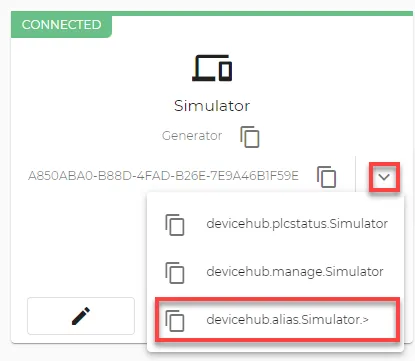Click the Generator type label
Viewport: 415px width, 361px height.
(x=192, y=136)
